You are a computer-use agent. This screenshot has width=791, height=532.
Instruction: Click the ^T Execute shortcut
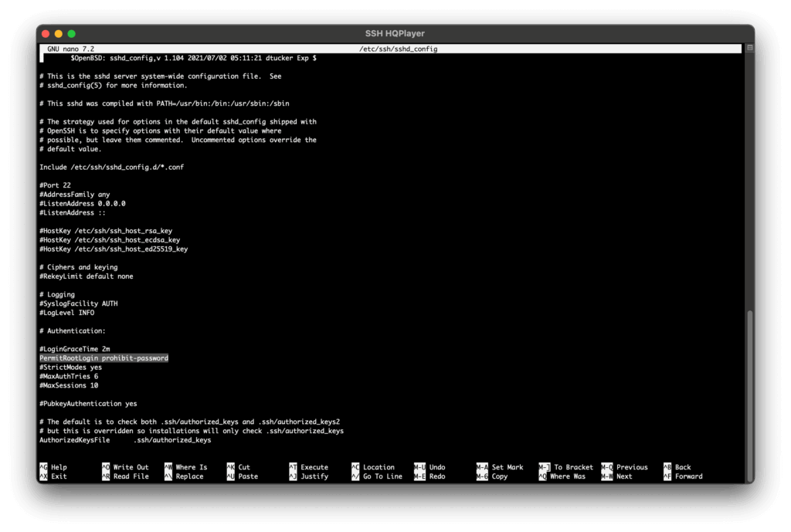point(308,467)
